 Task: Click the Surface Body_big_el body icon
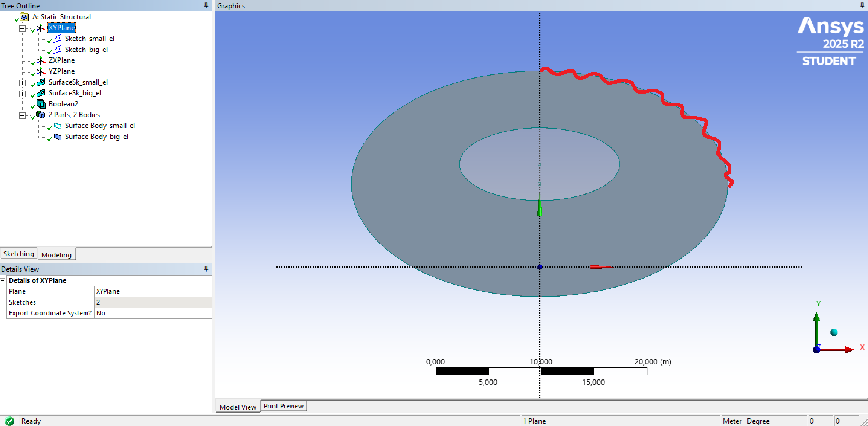58,137
